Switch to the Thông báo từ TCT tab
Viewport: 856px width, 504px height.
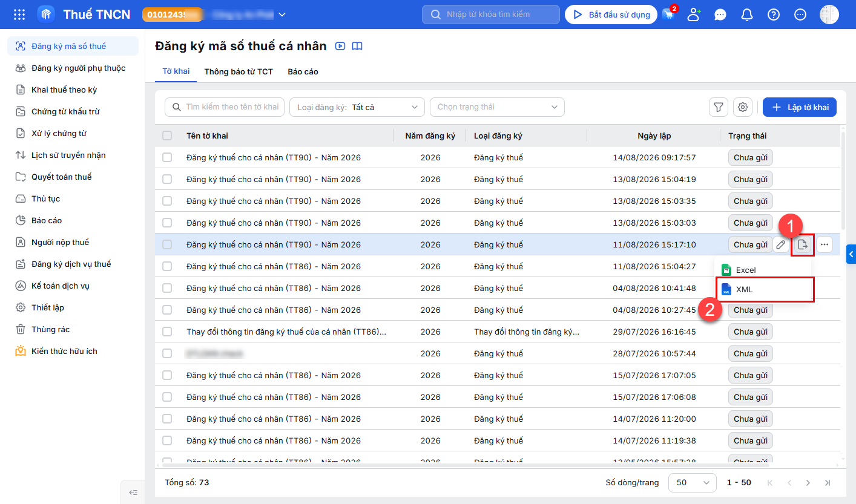[239, 71]
